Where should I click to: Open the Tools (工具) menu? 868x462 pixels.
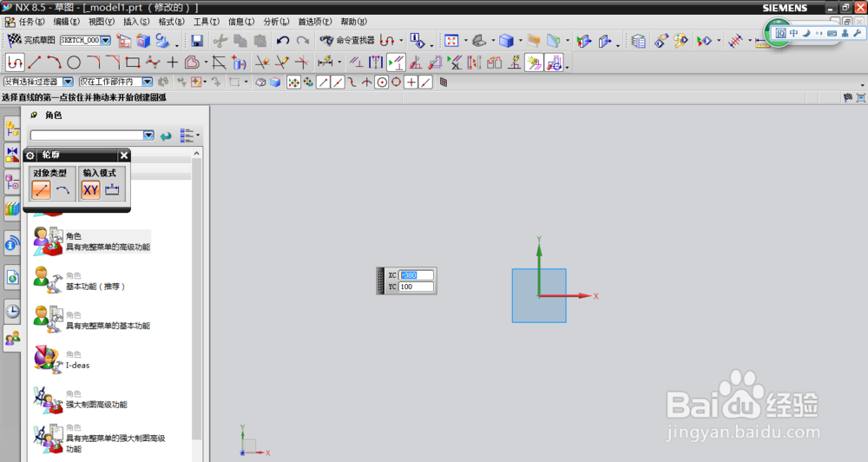[x=206, y=22]
